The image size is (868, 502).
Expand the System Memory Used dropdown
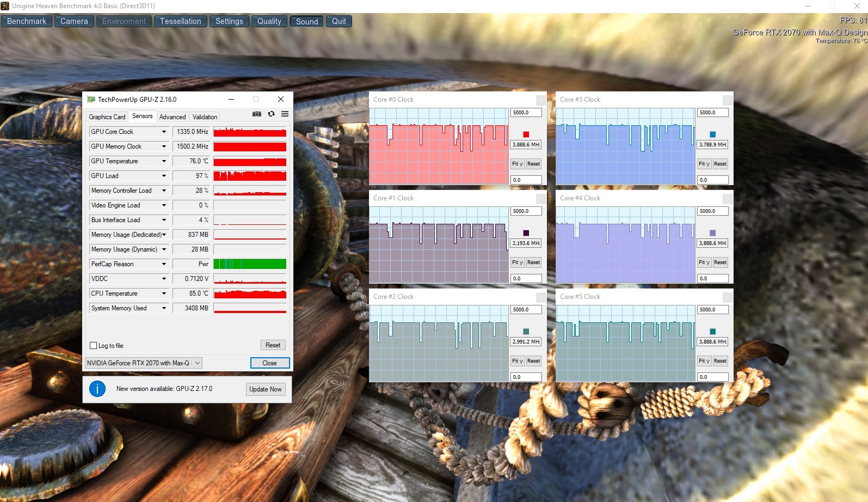tap(164, 308)
